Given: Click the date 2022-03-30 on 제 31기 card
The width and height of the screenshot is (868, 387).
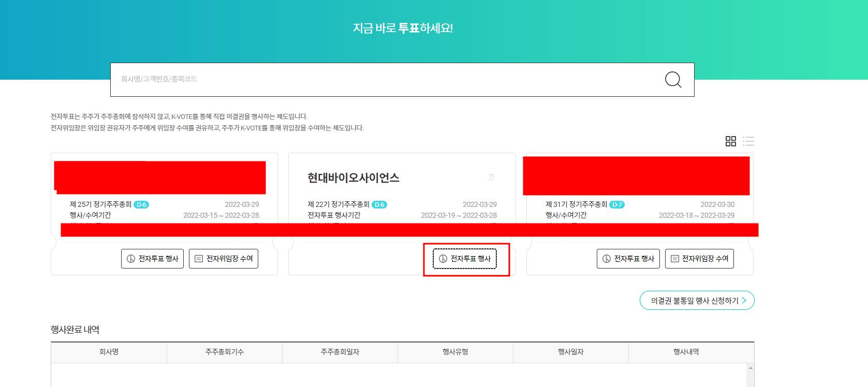Looking at the screenshot, I should (717, 205).
